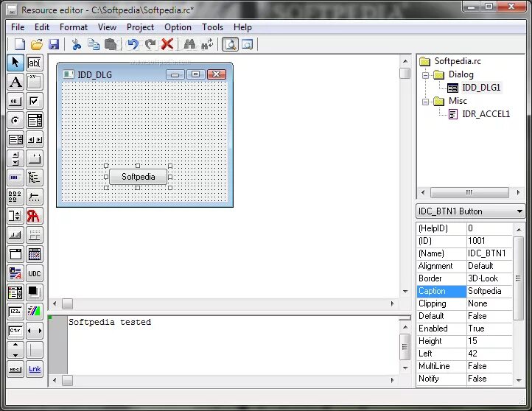This screenshot has width=532, height=411.
Task: Select the list view control tool
Action: click(15, 197)
